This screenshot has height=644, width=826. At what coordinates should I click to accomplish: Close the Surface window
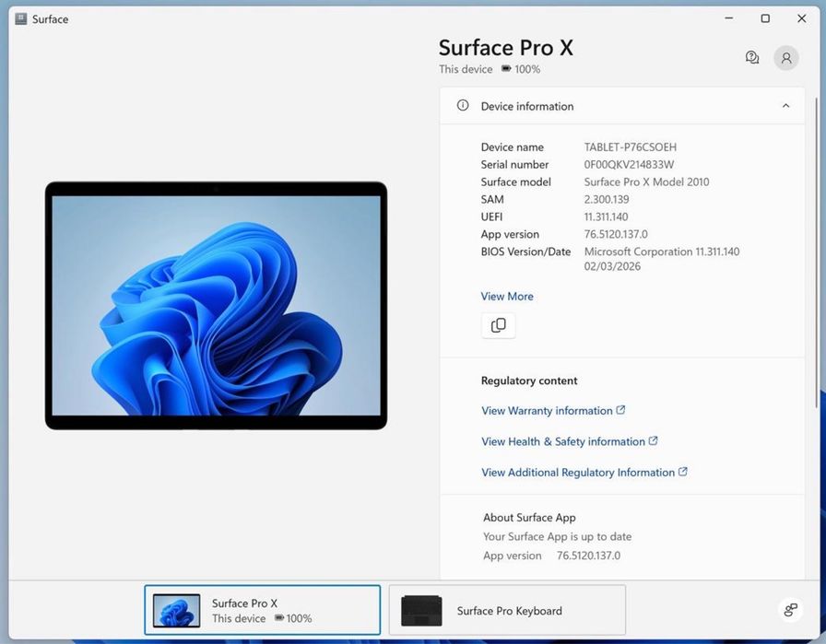tap(802, 18)
